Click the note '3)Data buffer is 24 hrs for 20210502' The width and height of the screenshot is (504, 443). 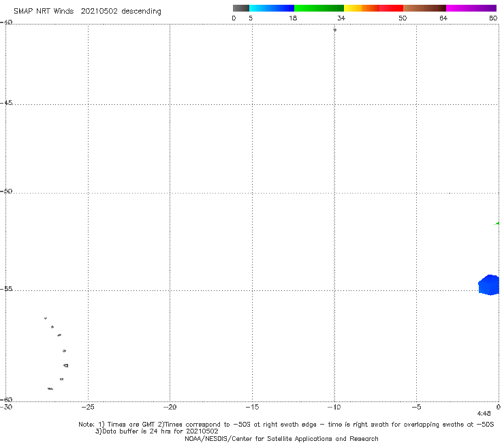[x=157, y=431]
